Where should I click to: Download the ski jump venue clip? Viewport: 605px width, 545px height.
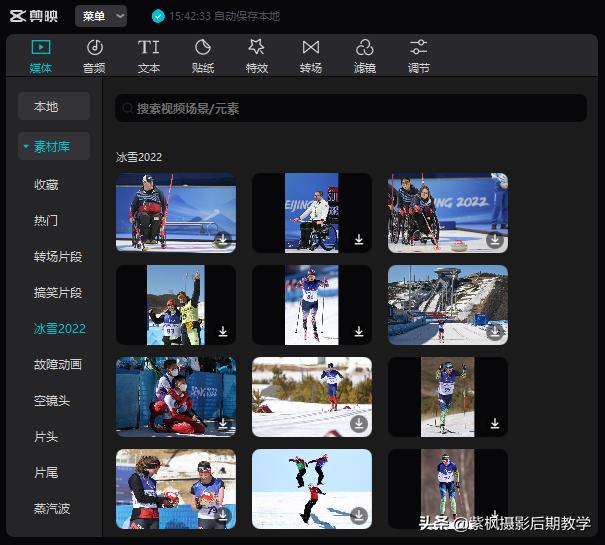(495, 331)
